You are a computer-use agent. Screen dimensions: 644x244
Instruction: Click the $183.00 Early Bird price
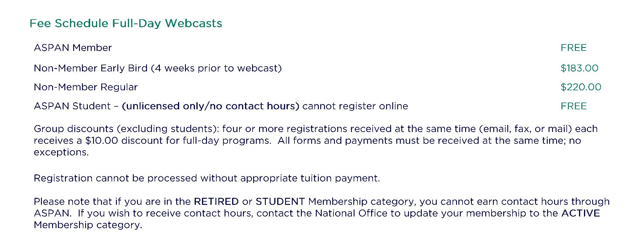click(x=580, y=68)
